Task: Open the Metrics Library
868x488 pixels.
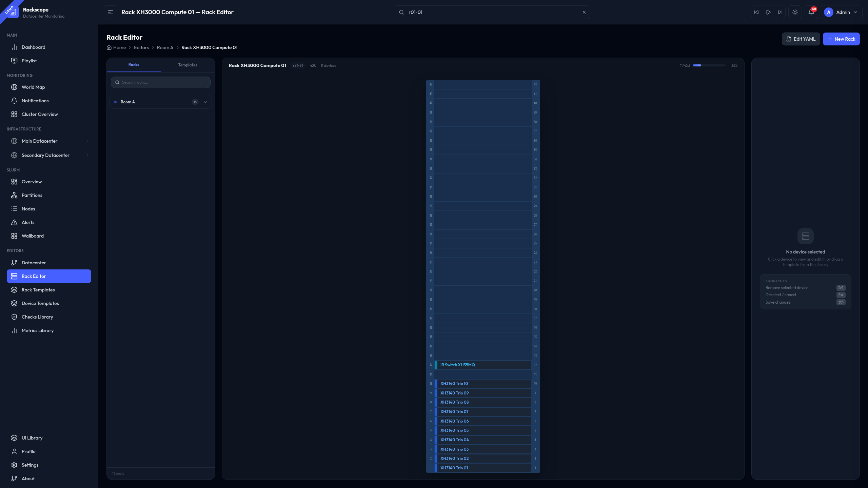Action: point(38,330)
